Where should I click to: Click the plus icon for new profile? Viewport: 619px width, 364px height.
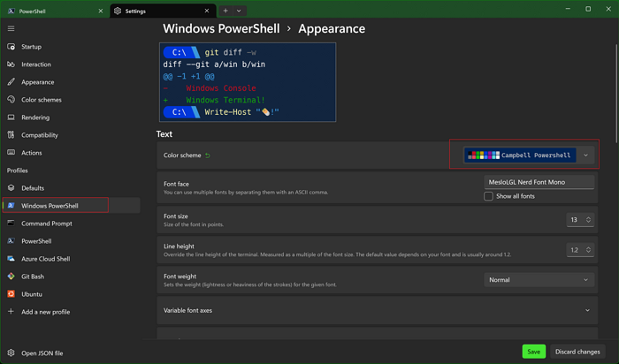coord(11,312)
